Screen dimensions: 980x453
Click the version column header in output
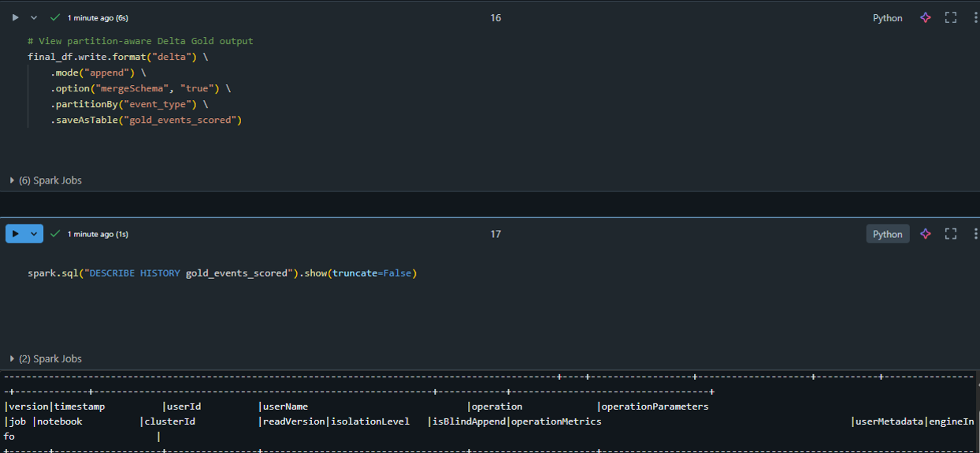click(x=28, y=407)
